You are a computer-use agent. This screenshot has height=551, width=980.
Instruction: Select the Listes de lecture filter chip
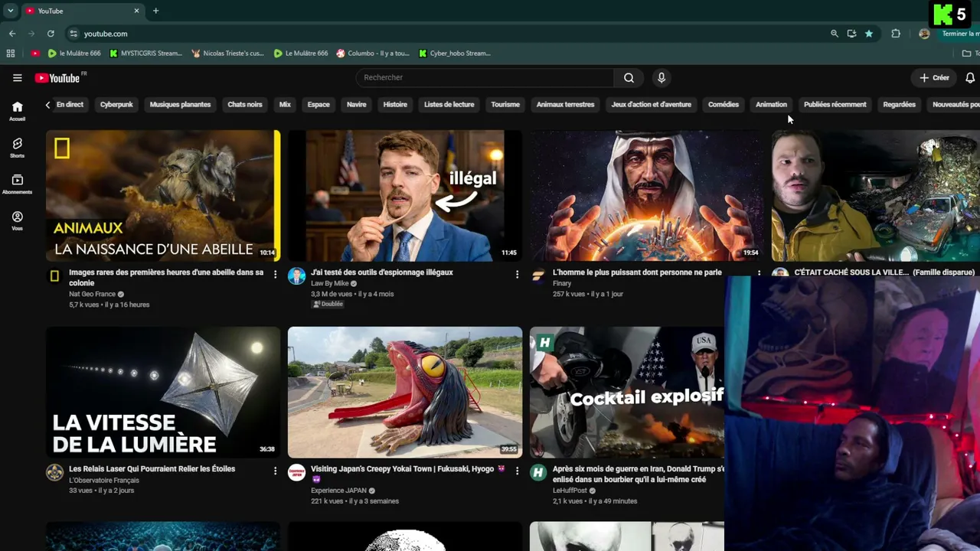point(449,105)
